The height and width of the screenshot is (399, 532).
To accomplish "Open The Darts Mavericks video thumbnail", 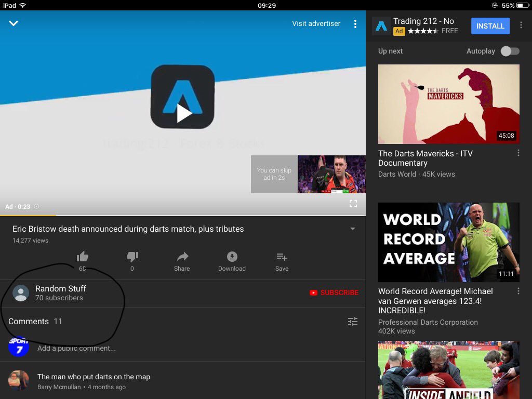I will click(x=448, y=104).
